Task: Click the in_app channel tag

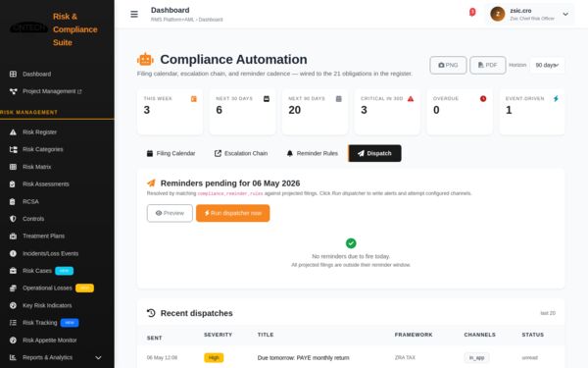Action: pyautogui.click(x=476, y=357)
